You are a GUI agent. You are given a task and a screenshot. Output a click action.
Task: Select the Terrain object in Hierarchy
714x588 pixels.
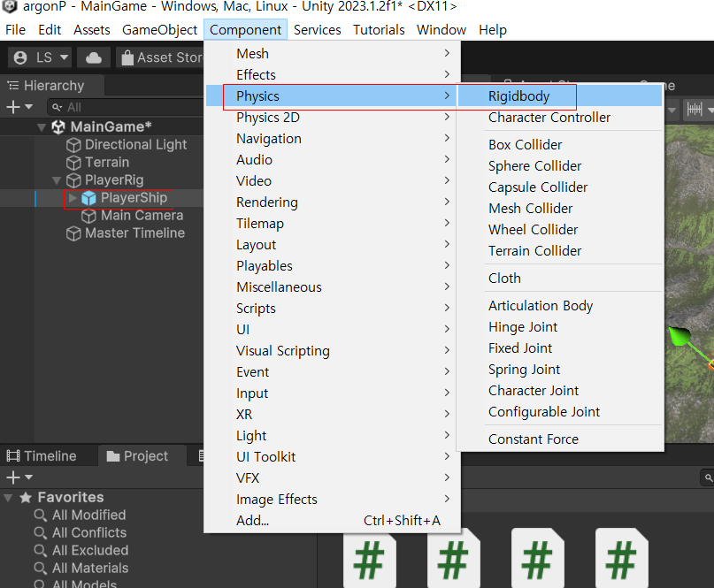[x=107, y=163]
